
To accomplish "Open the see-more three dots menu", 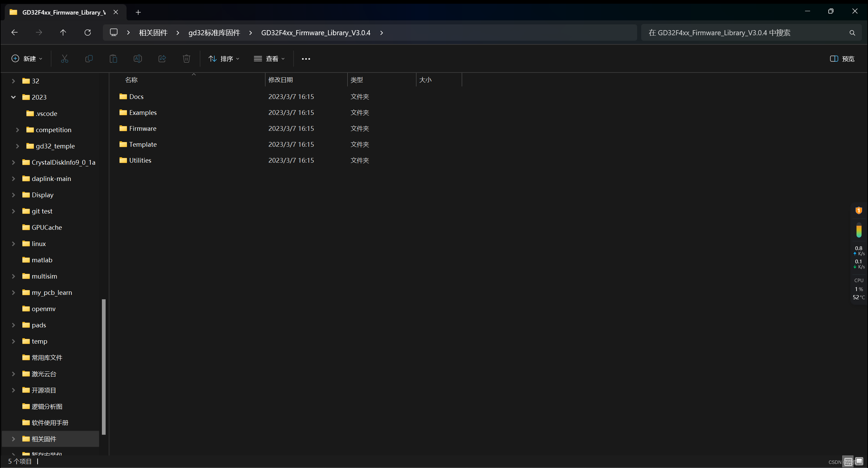I will click(x=306, y=59).
